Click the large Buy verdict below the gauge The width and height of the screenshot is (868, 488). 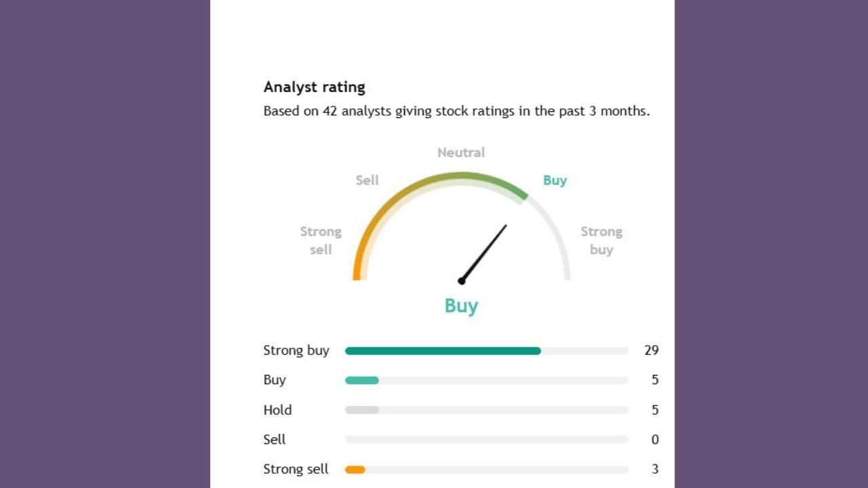(461, 306)
